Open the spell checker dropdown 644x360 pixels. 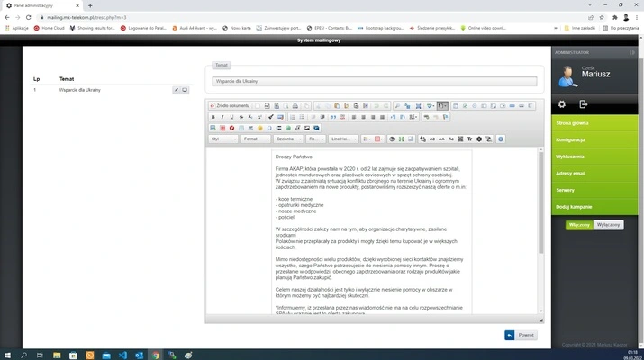pyautogui.click(x=430, y=106)
